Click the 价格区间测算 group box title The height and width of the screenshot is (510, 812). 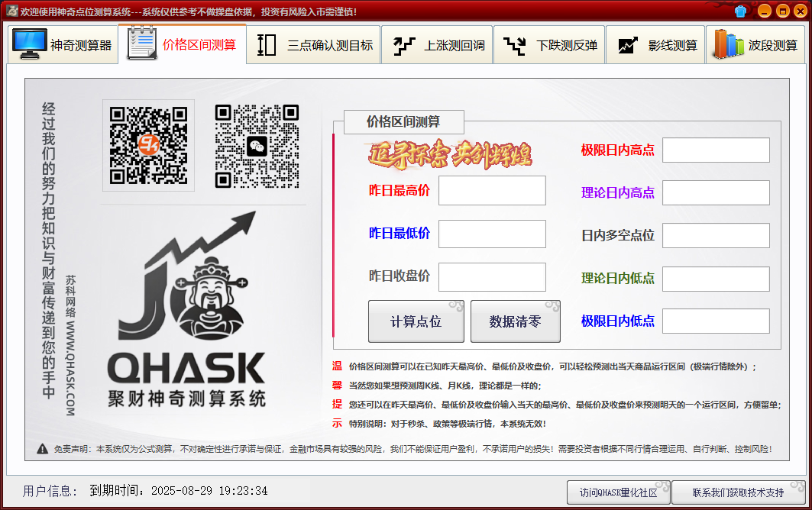(x=403, y=121)
